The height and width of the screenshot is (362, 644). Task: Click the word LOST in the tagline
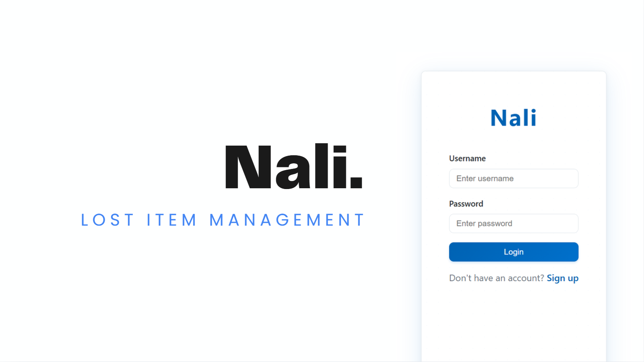point(107,220)
